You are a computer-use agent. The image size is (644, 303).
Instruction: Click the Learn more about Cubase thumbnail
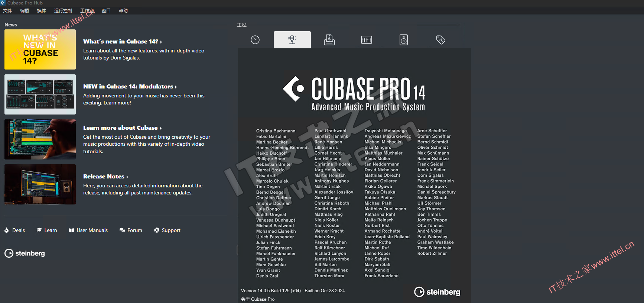tap(40, 139)
